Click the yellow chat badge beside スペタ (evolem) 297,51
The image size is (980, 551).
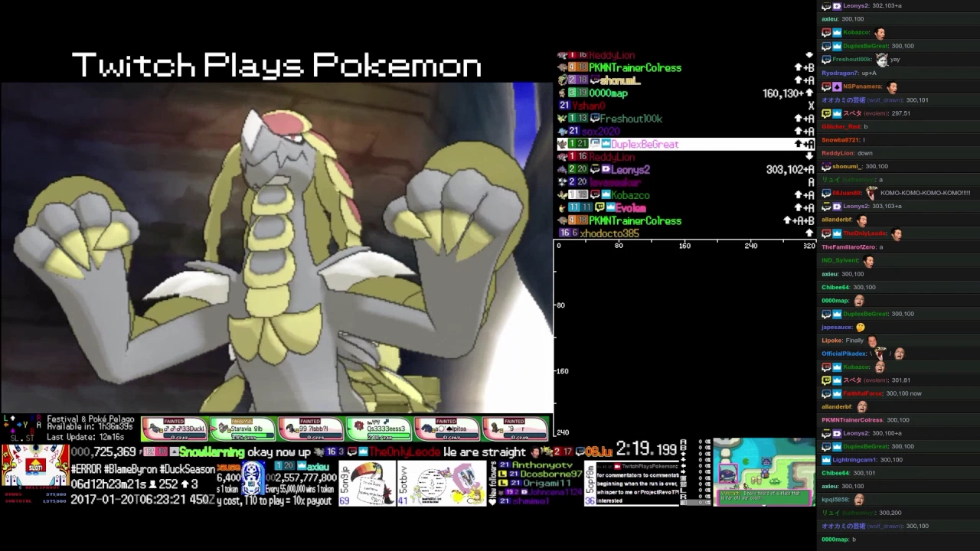tap(826, 113)
